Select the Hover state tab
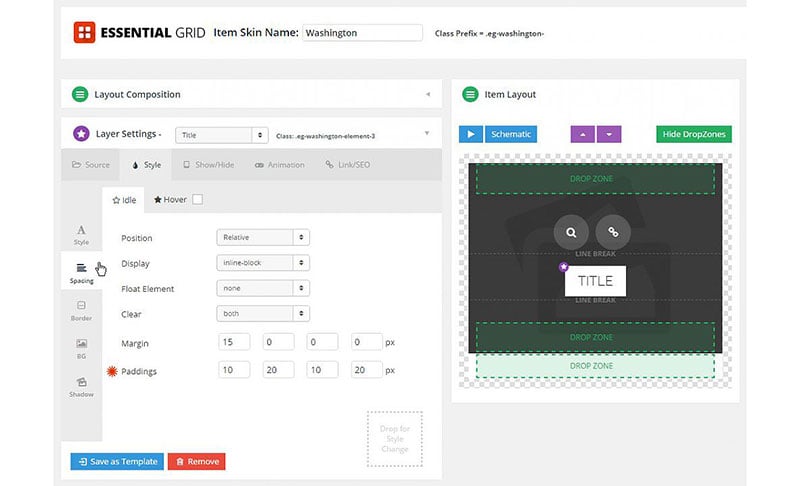Image resolution: width=800 pixels, height=486 pixels. point(170,199)
